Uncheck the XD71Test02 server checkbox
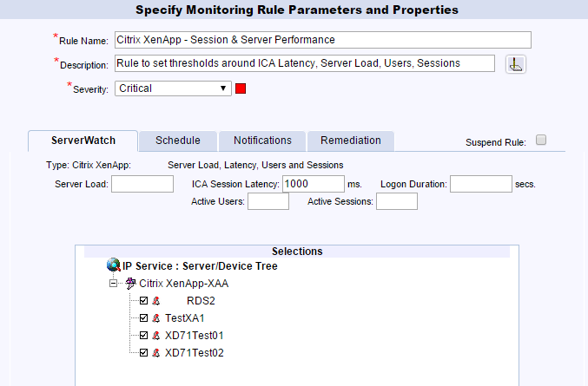This screenshot has height=386, width=588. (x=143, y=353)
